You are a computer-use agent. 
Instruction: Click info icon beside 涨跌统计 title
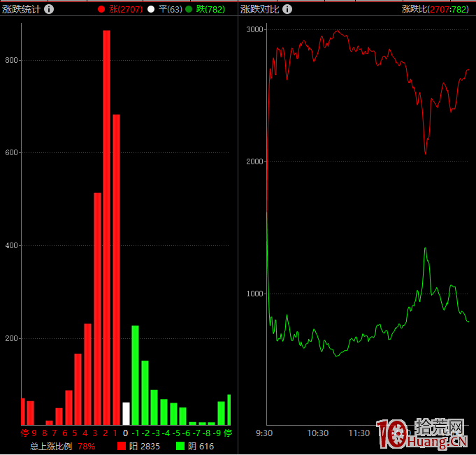coord(49,9)
